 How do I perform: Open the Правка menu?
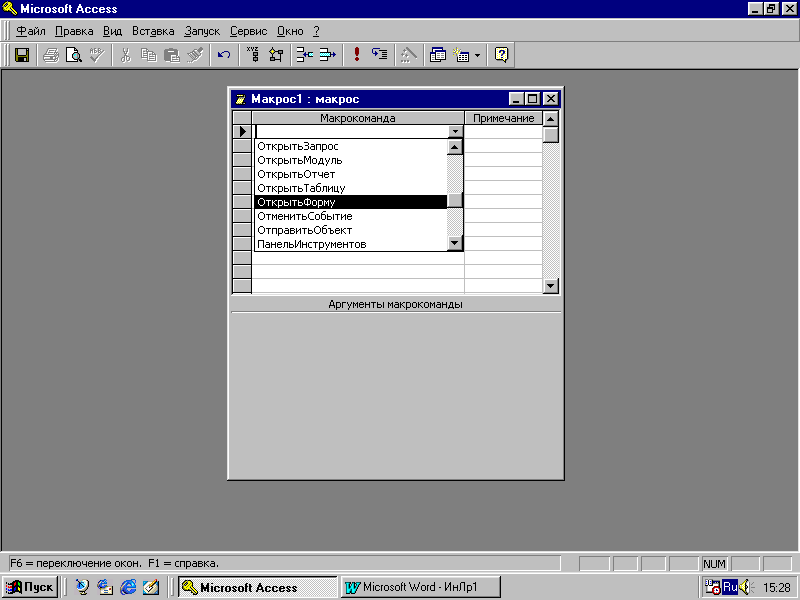point(74,31)
